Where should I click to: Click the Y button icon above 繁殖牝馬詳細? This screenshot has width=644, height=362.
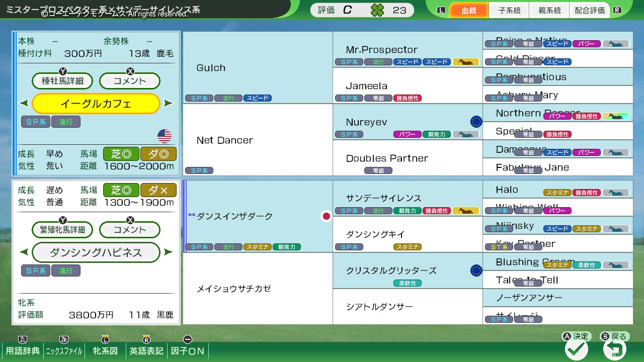pyautogui.click(x=63, y=220)
